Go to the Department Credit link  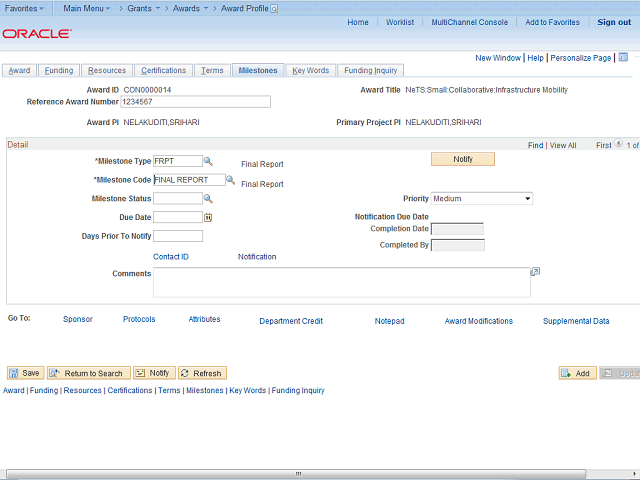tap(291, 321)
